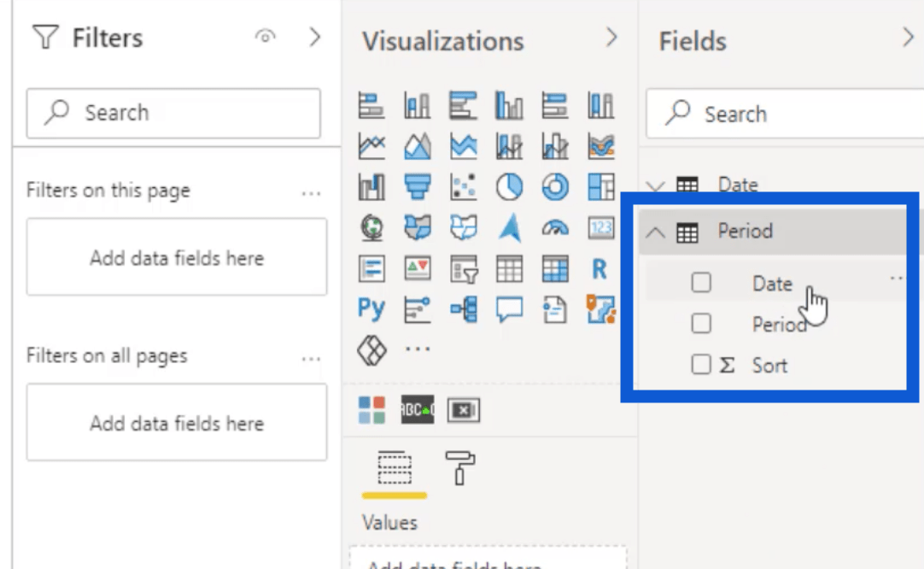Click the Filters pane search box

pyautogui.click(x=173, y=113)
